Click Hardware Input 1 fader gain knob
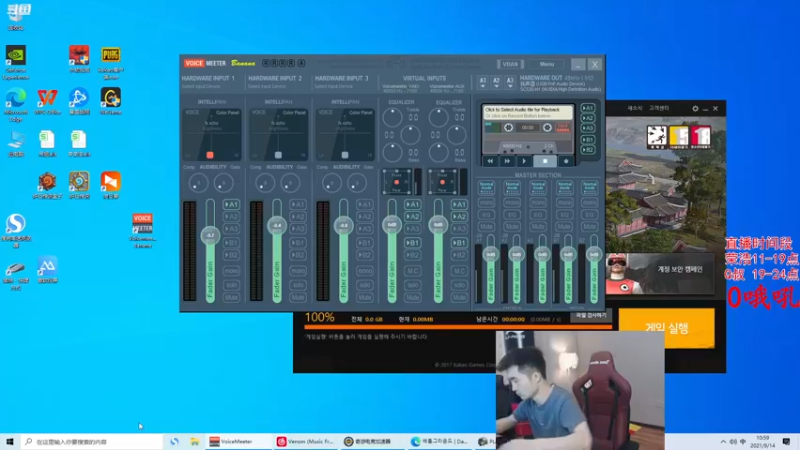 click(210, 235)
